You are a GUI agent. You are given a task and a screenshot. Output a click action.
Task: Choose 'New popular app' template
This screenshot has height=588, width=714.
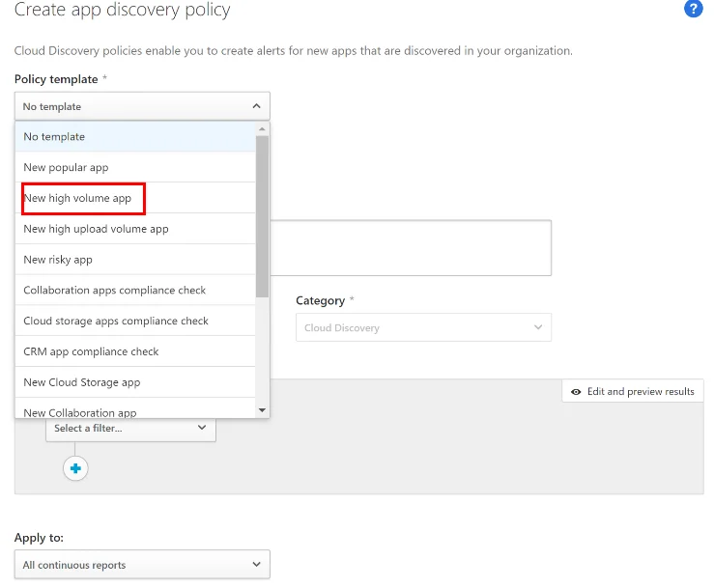coord(135,167)
